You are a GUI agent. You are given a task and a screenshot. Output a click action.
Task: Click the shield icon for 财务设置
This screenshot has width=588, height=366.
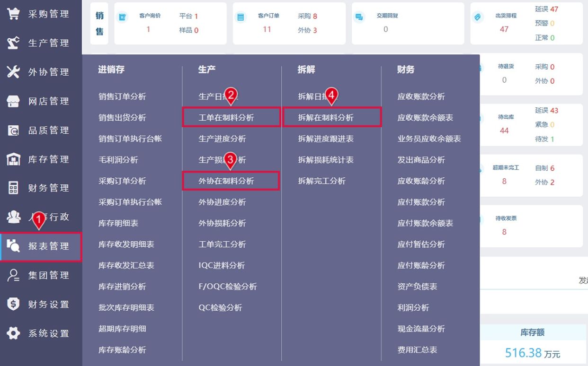coord(13,304)
